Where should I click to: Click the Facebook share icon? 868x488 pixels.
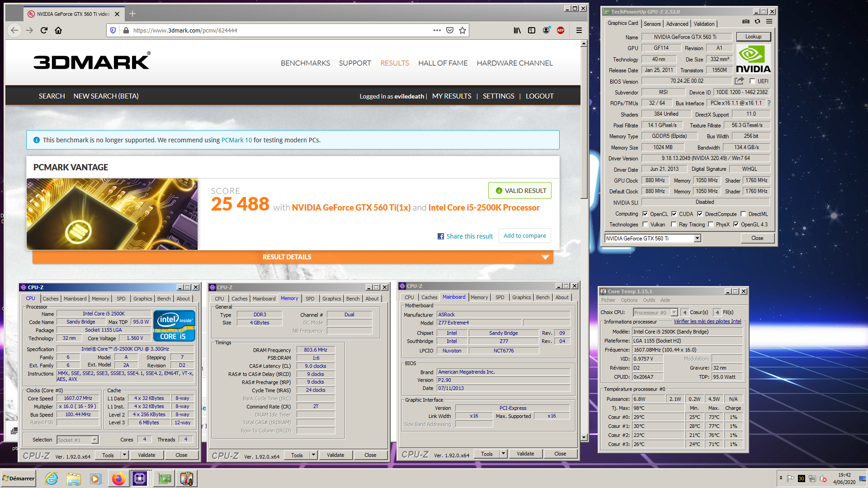pos(441,236)
